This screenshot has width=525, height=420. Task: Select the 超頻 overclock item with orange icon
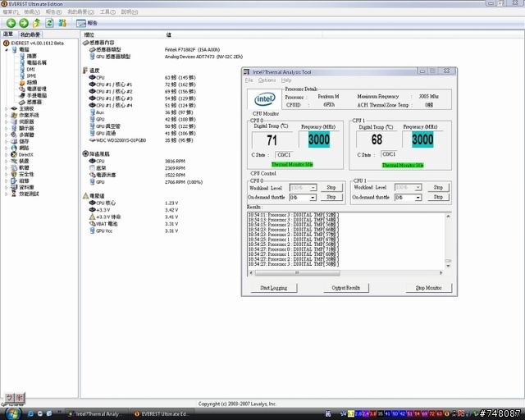pyautogui.click(x=31, y=82)
